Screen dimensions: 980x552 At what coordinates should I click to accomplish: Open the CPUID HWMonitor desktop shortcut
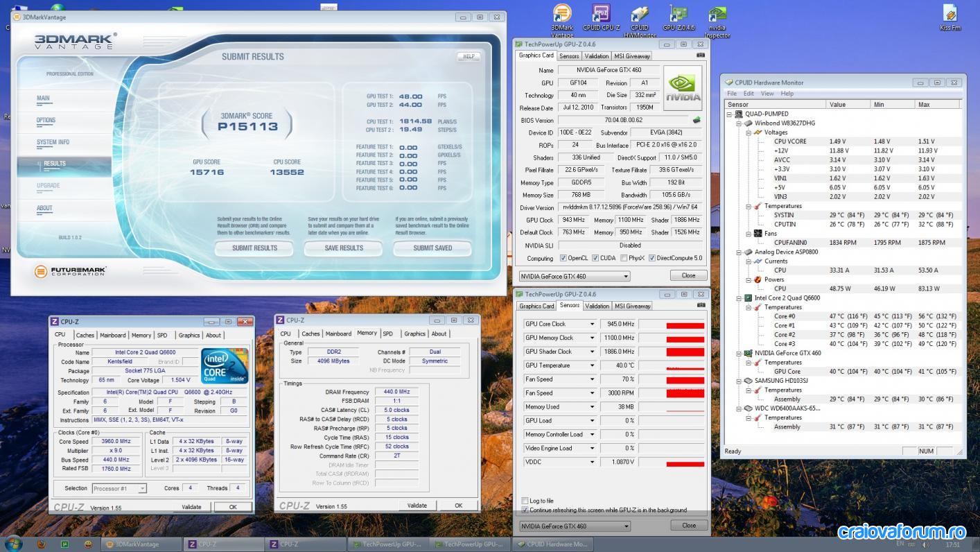point(640,19)
